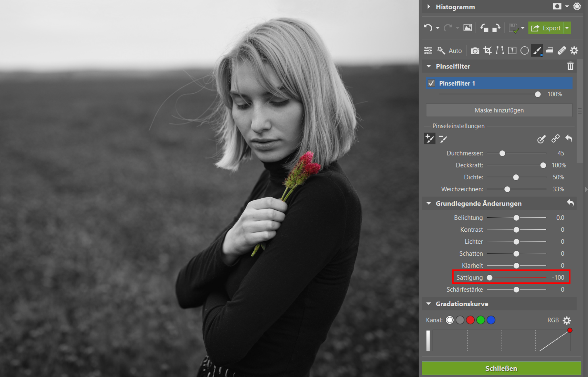This screenshot has width=588, height=377.
Task: Uncheck the Pinselfilter 1 checkbox
Action: pos(431,83)
